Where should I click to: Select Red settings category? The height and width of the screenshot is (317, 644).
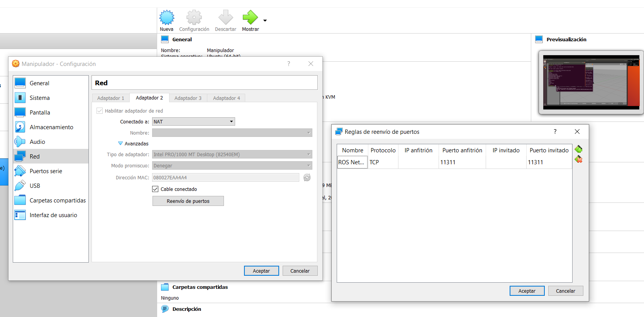51,157
